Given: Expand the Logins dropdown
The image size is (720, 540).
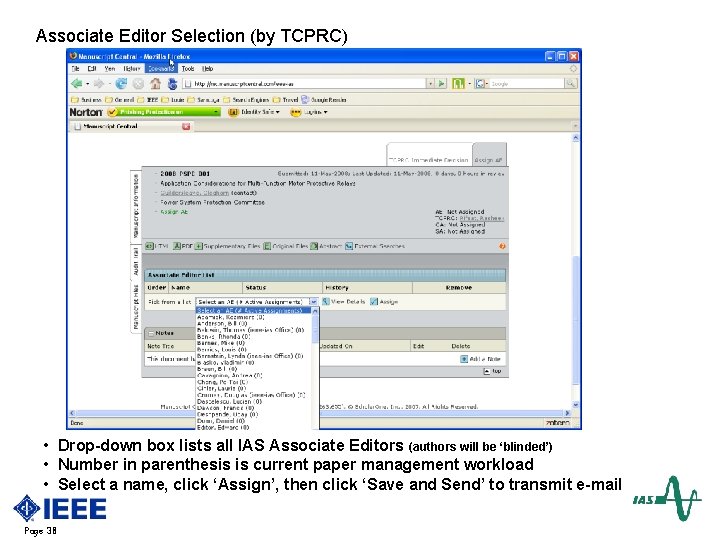Looking at the screenshot, I should click(326, 112).
